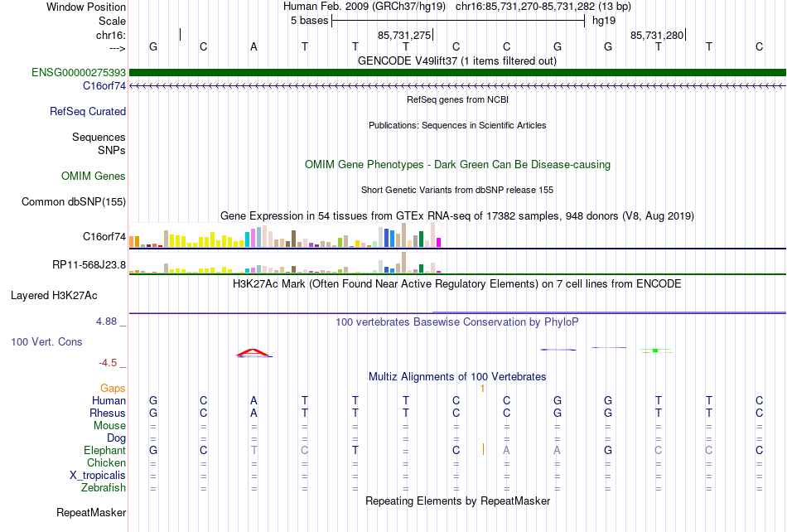Click the 85,731,275 position tick label

[404, 35]
